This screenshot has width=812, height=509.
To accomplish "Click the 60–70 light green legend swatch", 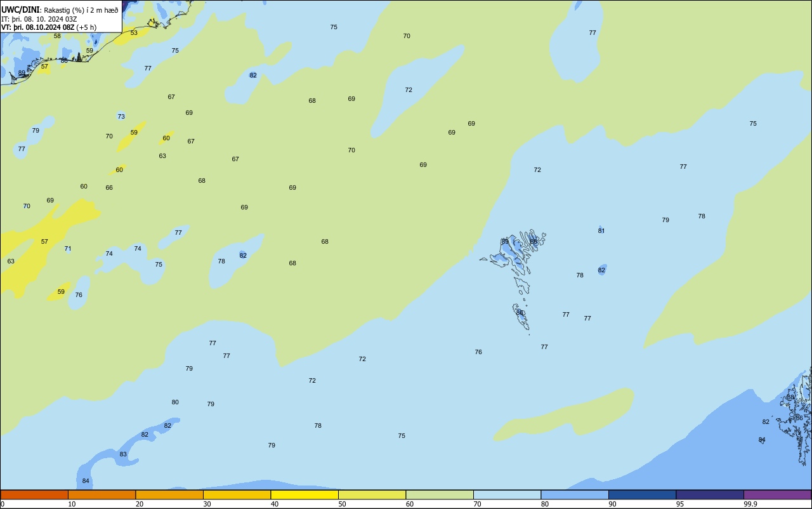I will (440, 494).
